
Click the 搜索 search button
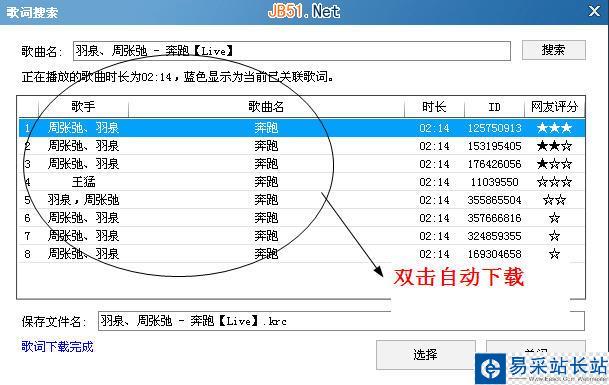[x=553, y=50]
